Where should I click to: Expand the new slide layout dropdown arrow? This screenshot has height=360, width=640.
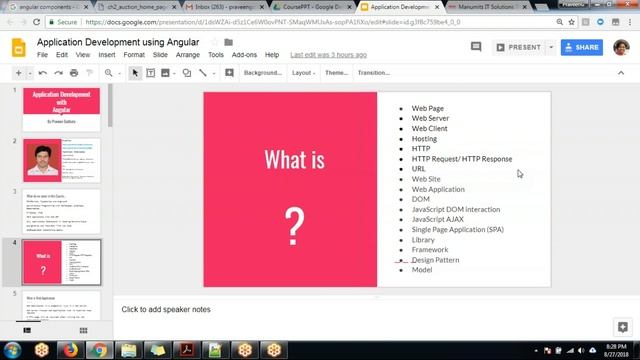[x=30, y=73]
